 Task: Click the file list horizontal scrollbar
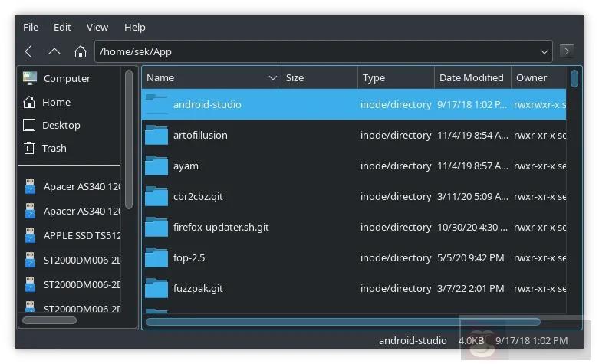click(x=343, y=322)
